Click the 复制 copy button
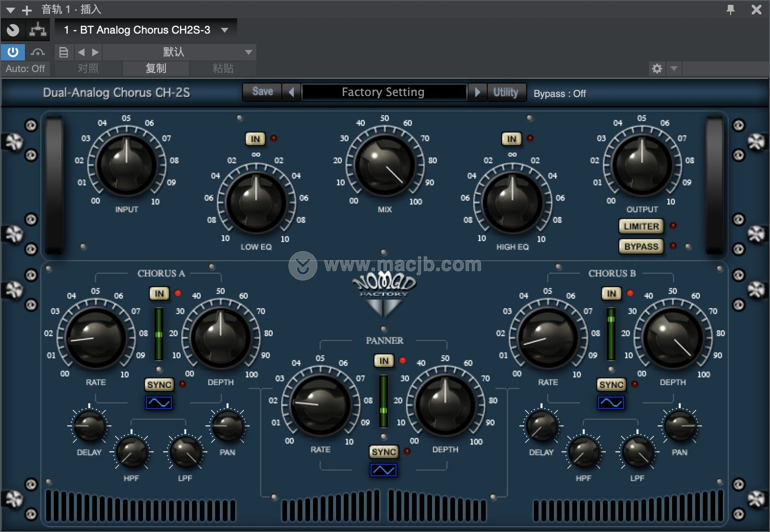The image size is (770, 532). coord(156,69)
